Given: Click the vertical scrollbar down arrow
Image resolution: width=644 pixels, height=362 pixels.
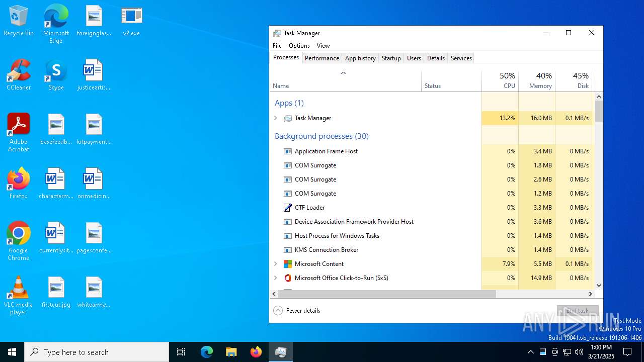Looking at the screenshot, I should click(599, 285).
